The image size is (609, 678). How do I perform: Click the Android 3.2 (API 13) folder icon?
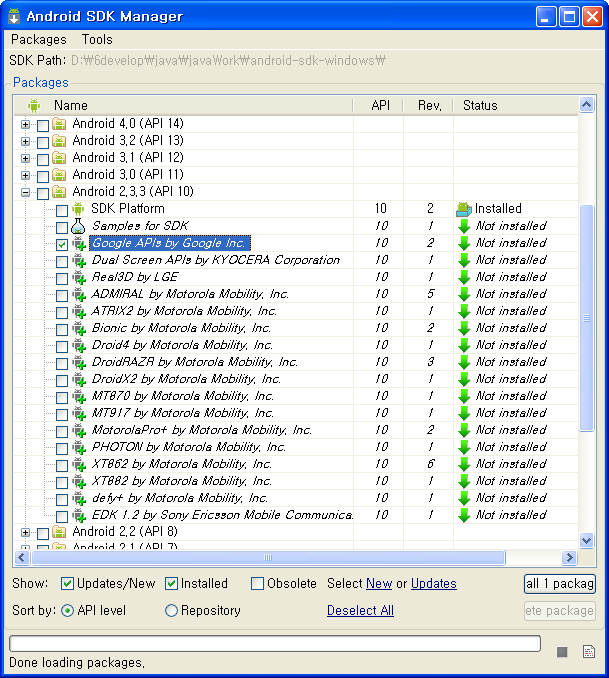pos(59,141)
